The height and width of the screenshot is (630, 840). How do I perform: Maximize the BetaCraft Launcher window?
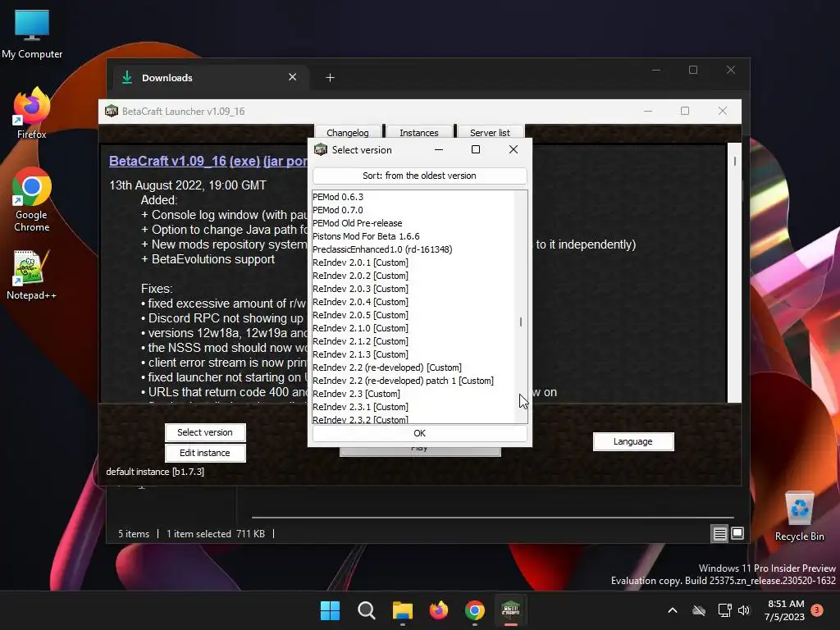pos(685,111)
